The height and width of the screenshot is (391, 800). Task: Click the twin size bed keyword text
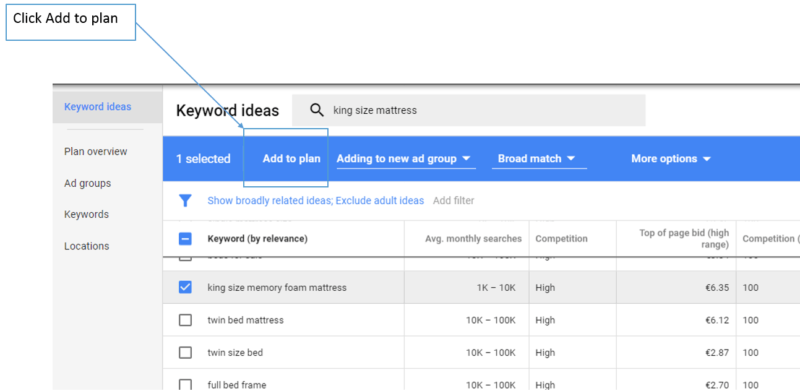pyautogui.click(x=235, y=353)
